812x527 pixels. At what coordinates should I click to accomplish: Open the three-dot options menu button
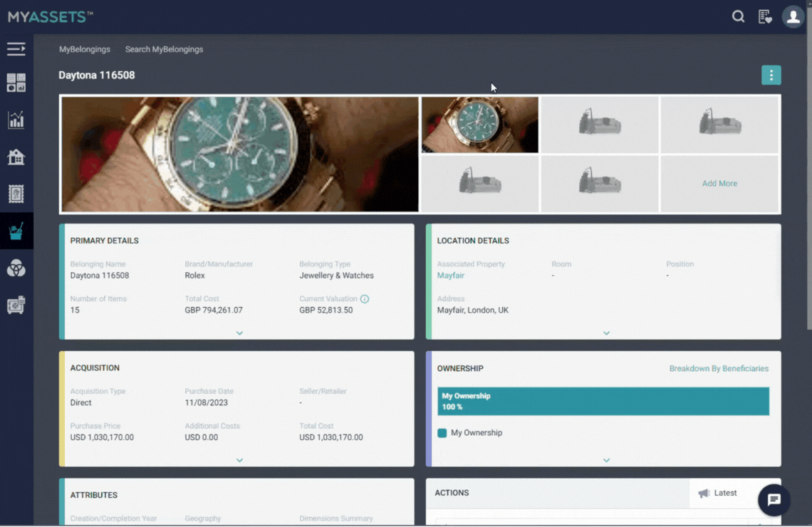pyautogui.click(x=771, y=75)
